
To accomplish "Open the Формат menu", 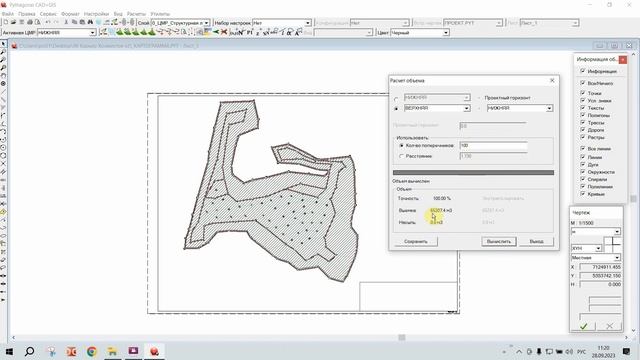I will click(x=70, y=13).
